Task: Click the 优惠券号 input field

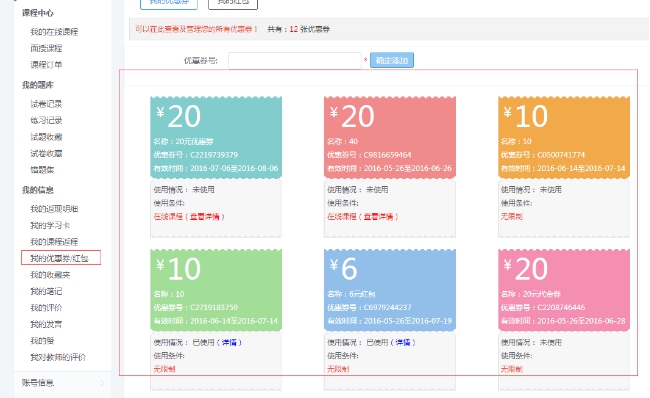Action: tap(295, 61)
